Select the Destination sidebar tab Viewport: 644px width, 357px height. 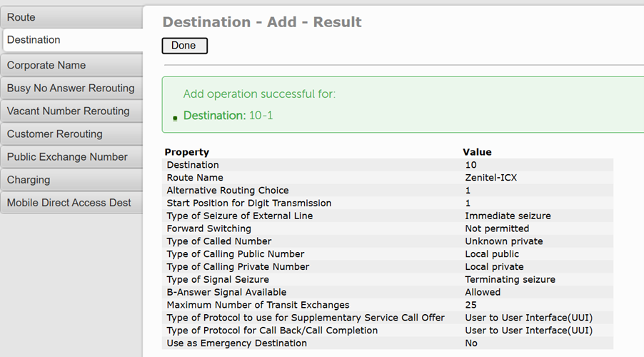click(71, 40)
